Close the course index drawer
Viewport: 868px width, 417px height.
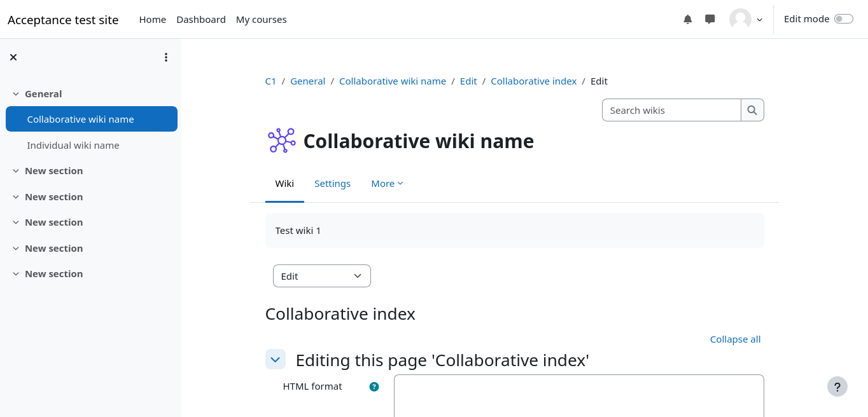(x=13, y=57)
